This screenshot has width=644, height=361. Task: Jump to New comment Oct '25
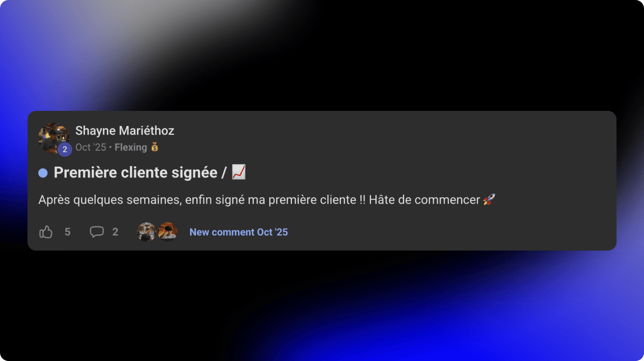(239, 232)
